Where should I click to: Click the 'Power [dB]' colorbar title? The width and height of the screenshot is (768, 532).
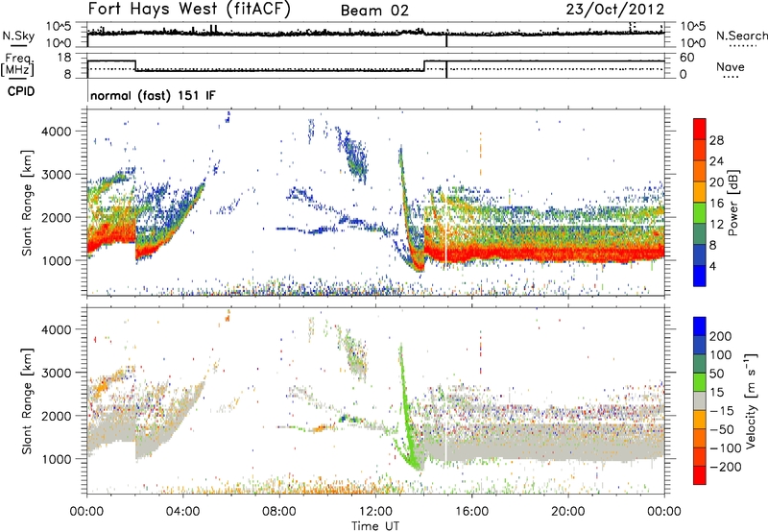click(732, 203)
